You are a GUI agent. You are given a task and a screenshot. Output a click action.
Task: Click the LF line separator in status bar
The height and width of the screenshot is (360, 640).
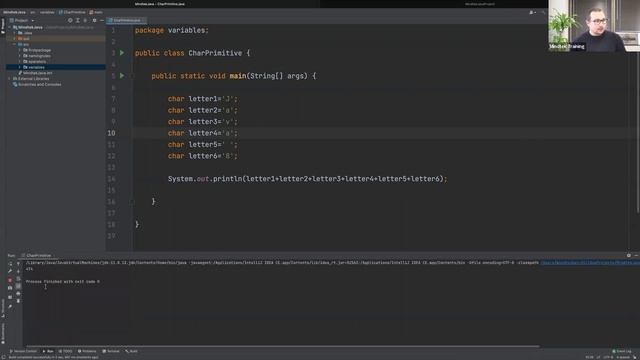[598, 357]
